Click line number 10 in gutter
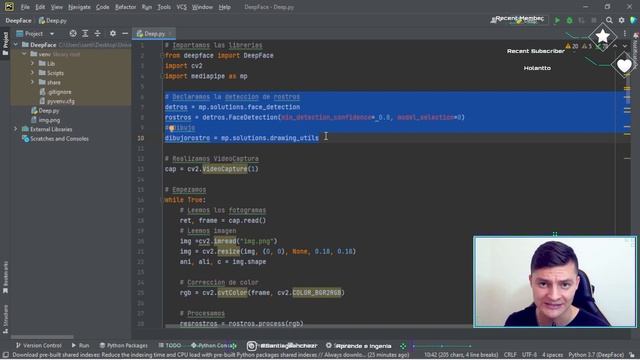640x360 pixels. click(140, 138)
